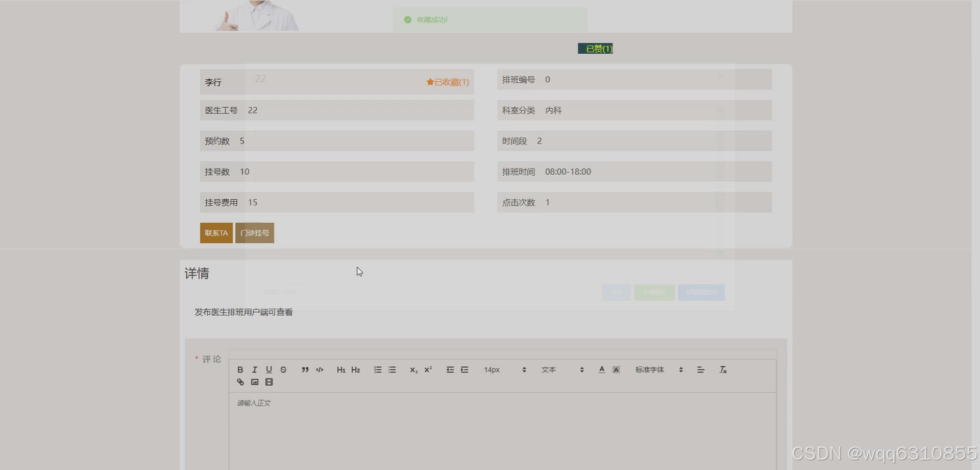
Task: Select the 排班时间 08:00-18:00 field
Action: tap(634, 172)
